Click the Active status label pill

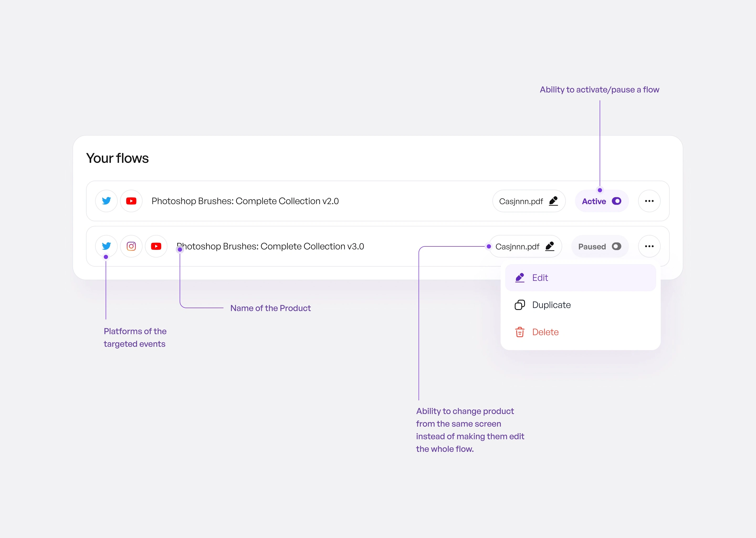tap(594, 201)
